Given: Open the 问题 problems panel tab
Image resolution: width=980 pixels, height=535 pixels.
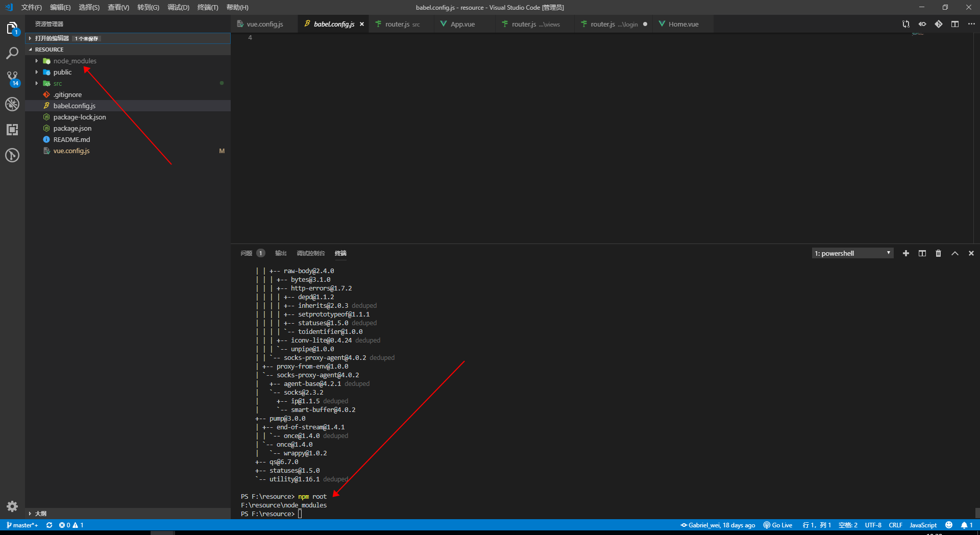Looking at the screenshot, I should point(252,253).
